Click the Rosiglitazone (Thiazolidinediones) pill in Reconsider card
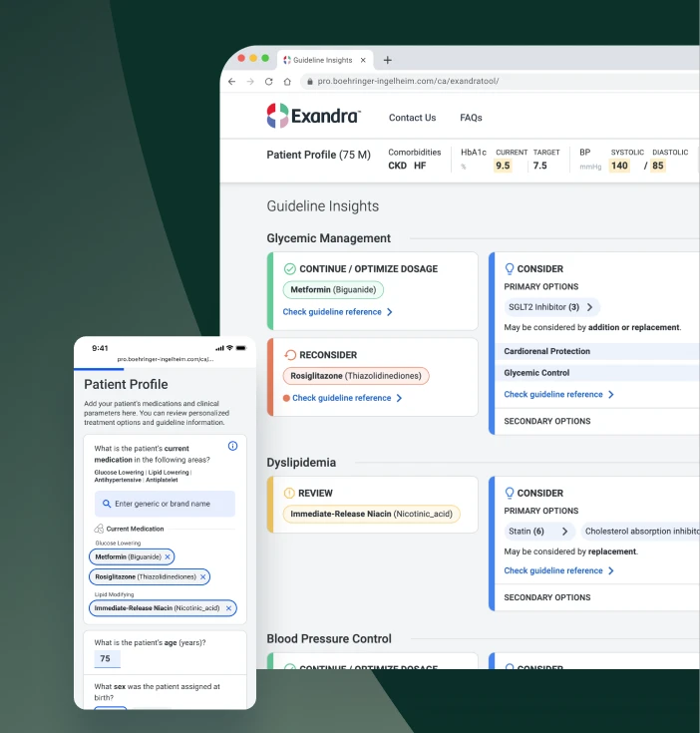 [356, 376]
